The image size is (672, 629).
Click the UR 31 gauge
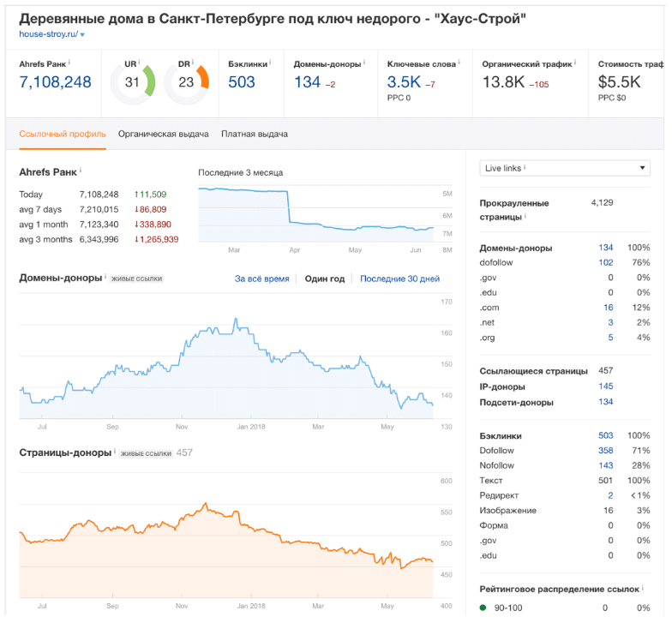pyautogui.click(x=133, y=82)
